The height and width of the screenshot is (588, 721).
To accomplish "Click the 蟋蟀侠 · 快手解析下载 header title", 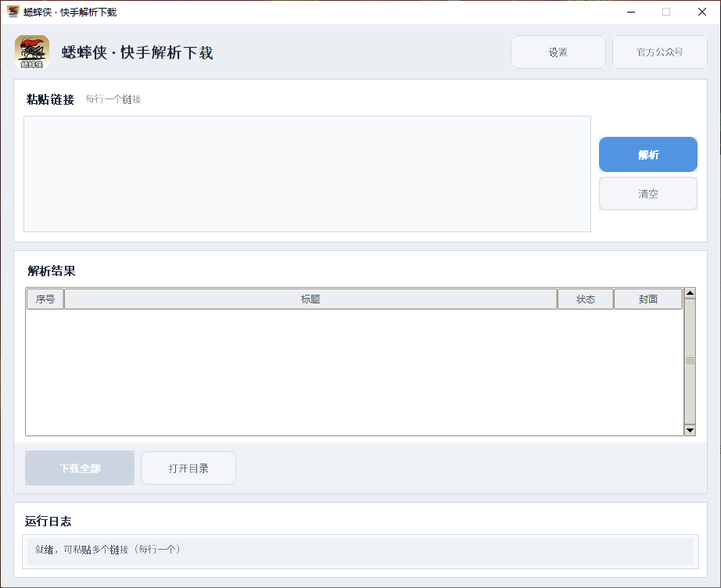I will [137, 52].
